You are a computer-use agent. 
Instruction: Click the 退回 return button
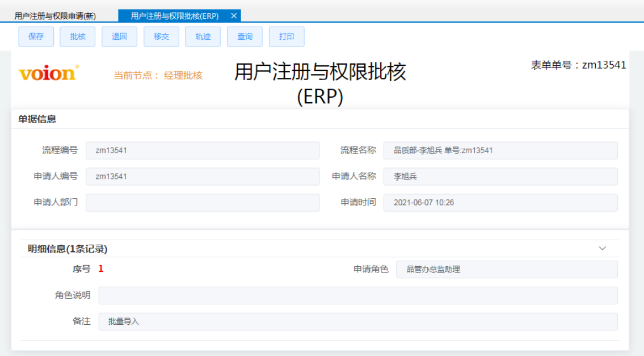(x=120, y=36)
